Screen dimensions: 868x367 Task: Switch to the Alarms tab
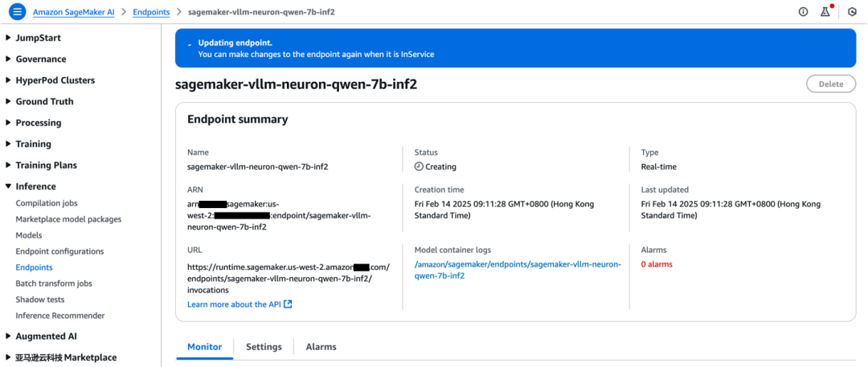[321, 347]
